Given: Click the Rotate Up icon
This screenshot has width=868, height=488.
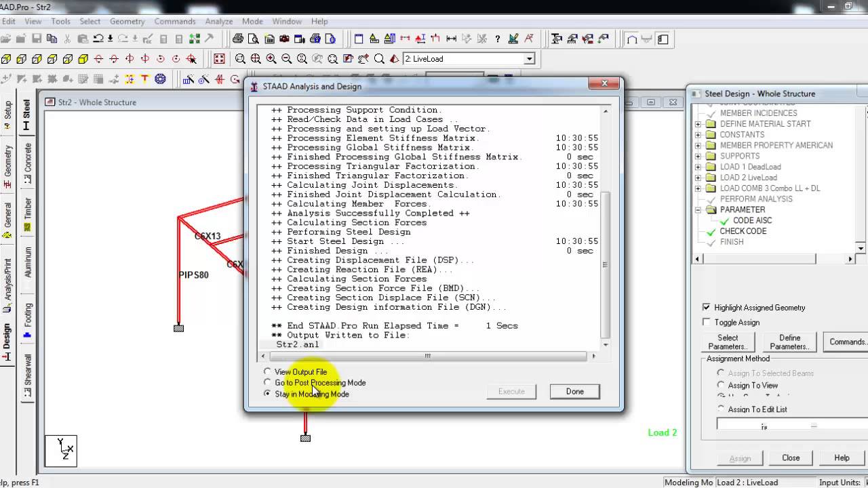Looking at the screenshot, I should click(x=98, y=59).
